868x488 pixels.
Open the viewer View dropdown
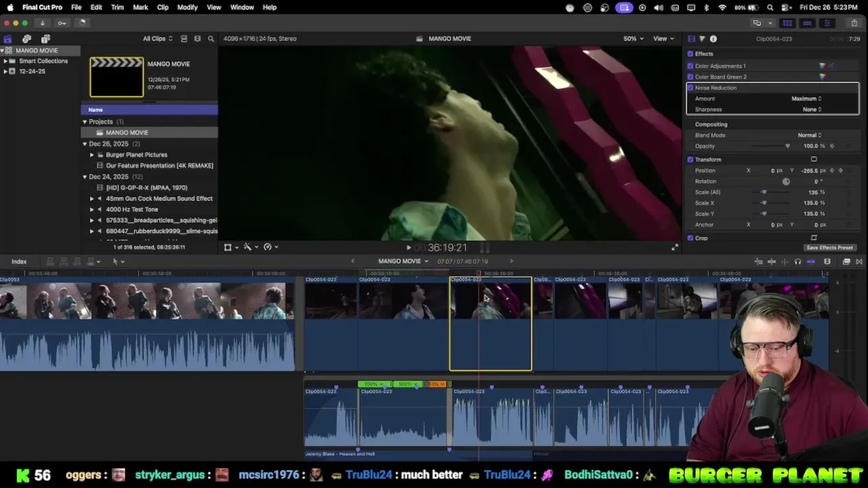[x=663, y=39]
